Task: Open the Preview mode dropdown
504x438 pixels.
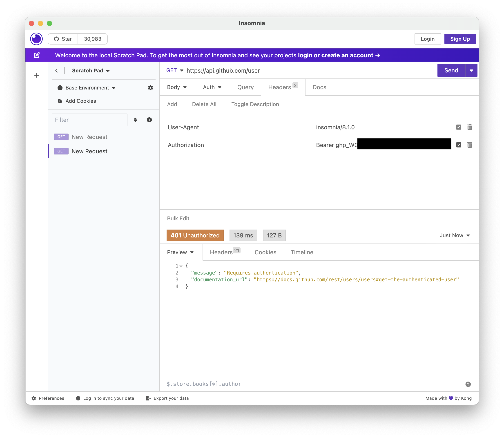Action: pyautogui.click(x=180, y=252)
